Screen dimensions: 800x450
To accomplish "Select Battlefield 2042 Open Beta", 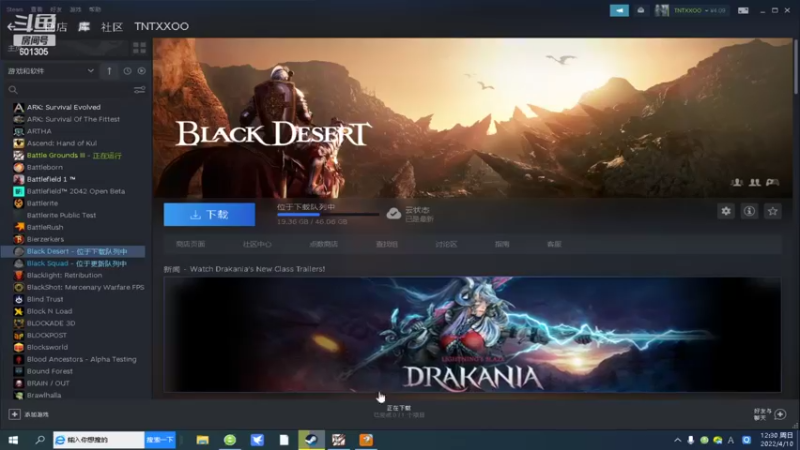I will point(76,191).
